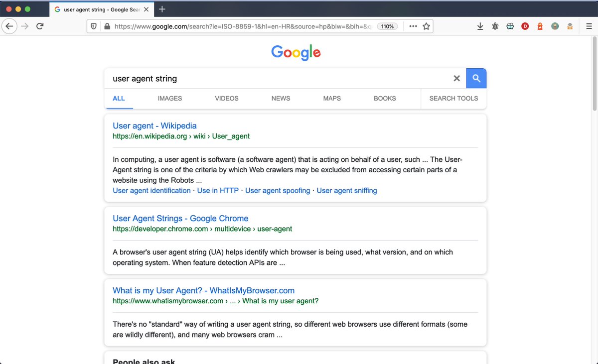Close the Google Search tab

(x=147, y=9)
